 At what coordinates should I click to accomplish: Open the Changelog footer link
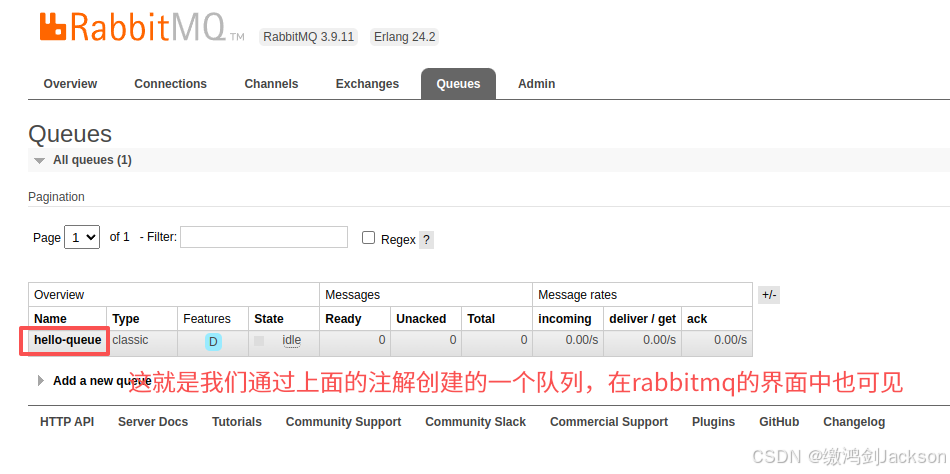click(854, 422)
